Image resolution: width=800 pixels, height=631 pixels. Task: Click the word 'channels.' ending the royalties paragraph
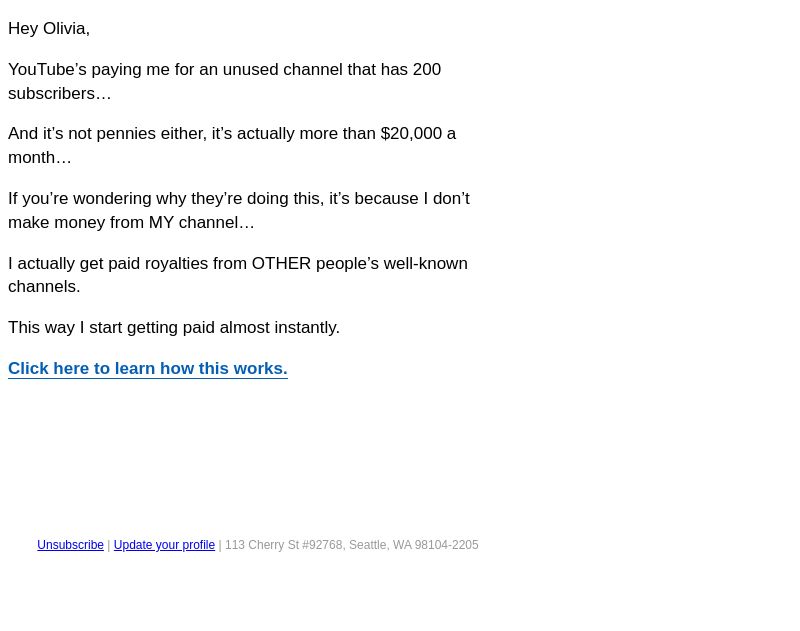pos(44,287)
